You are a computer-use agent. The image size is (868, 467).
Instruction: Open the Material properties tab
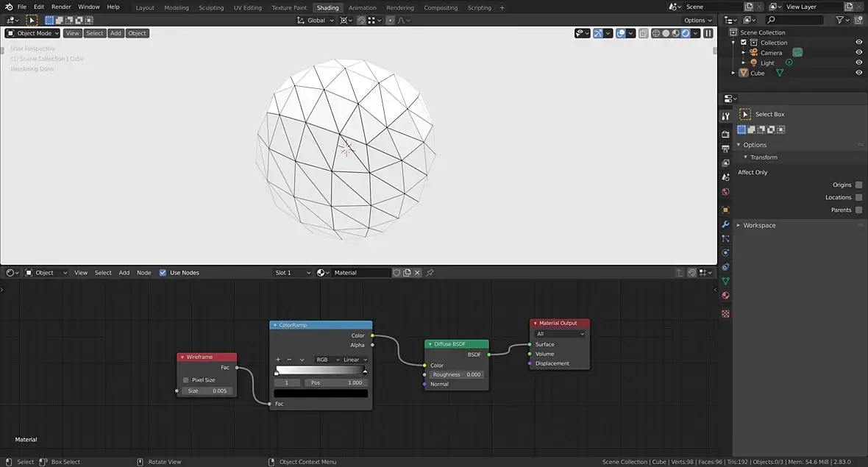click(x=725, y=296)
